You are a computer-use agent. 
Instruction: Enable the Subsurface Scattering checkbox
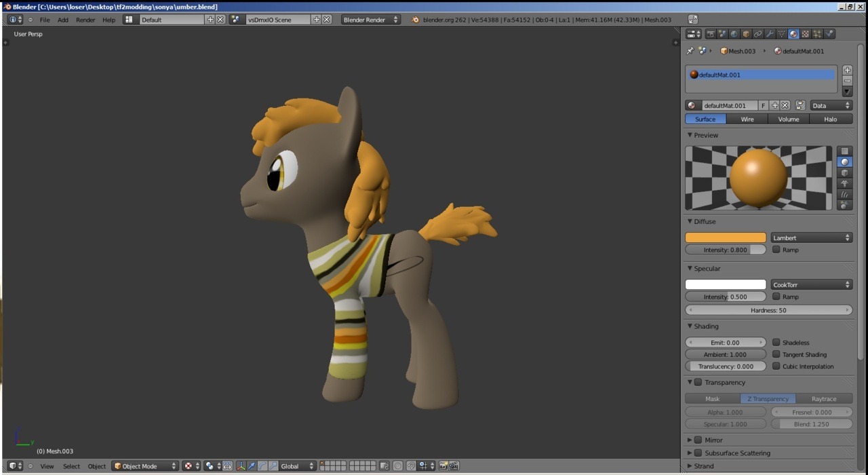698,453
